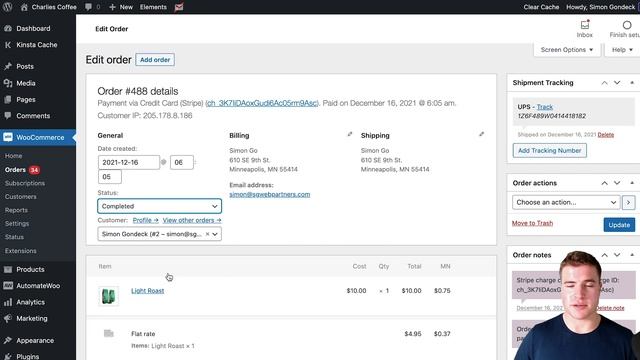Click Move to Trash link
Image resolution: width=640 pixels, height=360 pixels.
point(532,223)
